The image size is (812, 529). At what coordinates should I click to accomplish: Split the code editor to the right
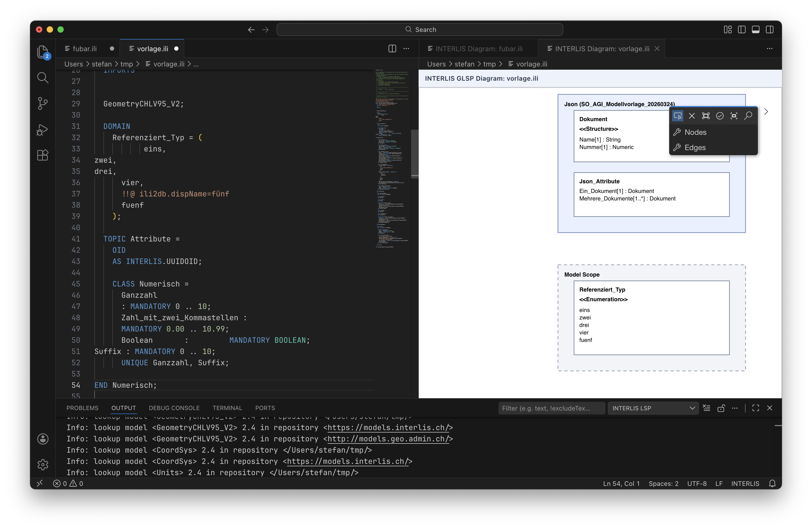[392, 49]
